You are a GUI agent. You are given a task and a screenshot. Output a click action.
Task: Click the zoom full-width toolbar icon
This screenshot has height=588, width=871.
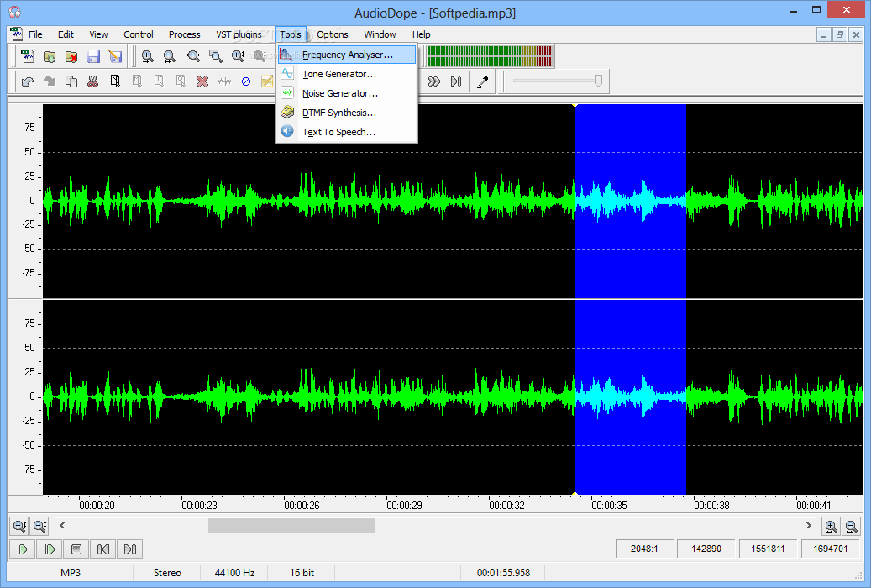point(192,56)
